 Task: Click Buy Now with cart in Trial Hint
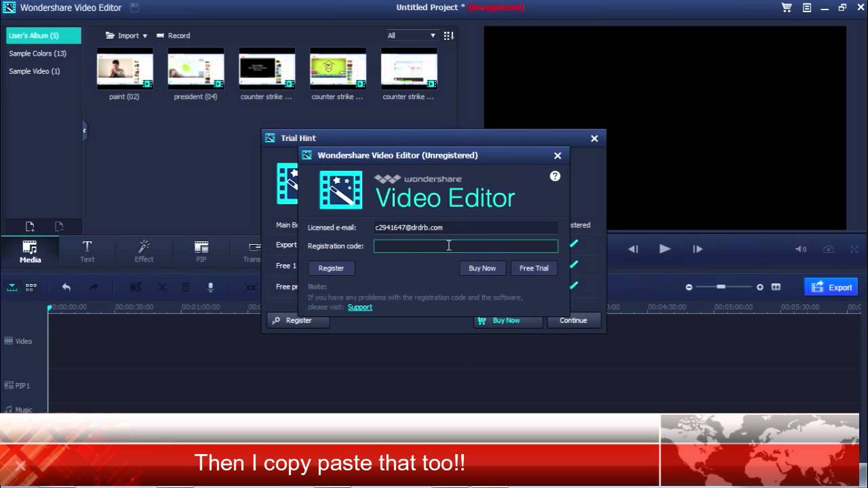click(x=507, y=321)
